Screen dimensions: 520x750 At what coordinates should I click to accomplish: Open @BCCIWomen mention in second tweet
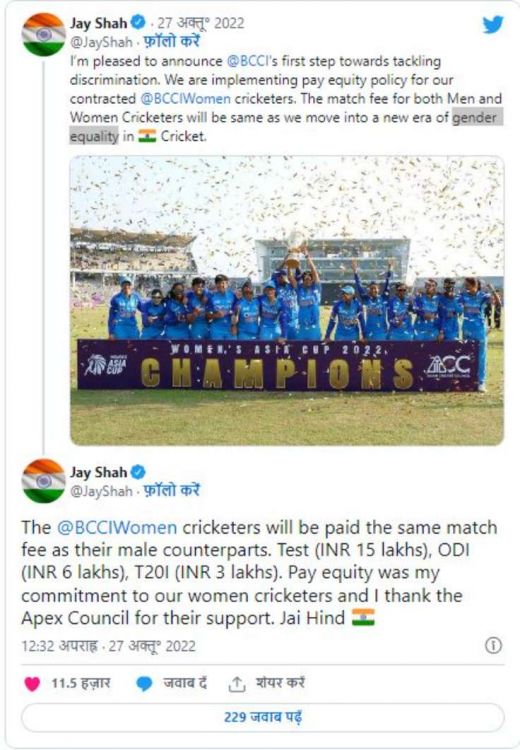117,527
